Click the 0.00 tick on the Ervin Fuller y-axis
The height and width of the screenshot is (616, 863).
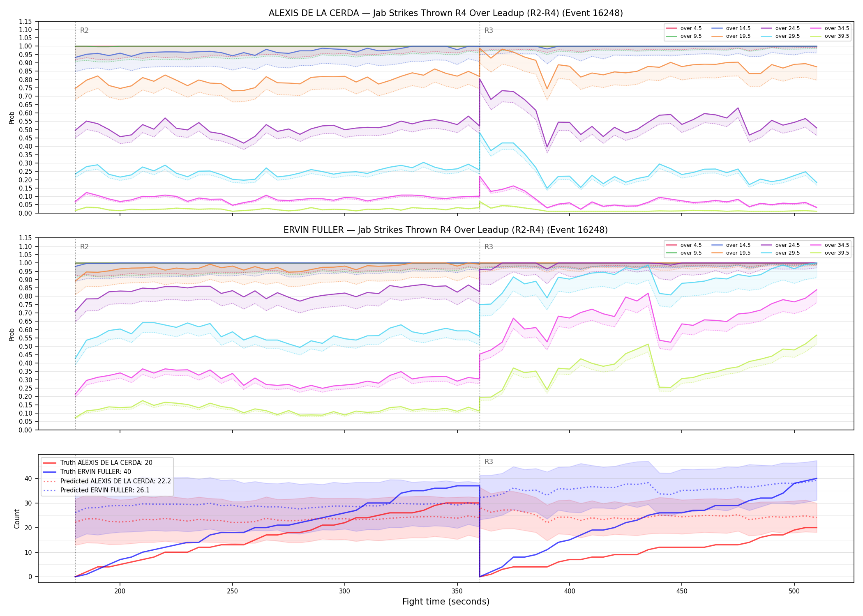click(25, 430)
